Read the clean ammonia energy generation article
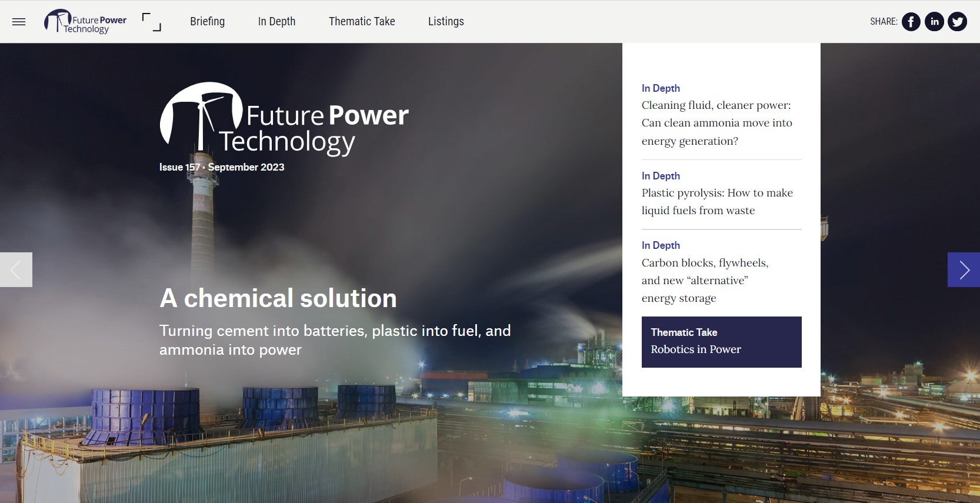This screenshot has height=503, width=980. click(x=716, y=123)
